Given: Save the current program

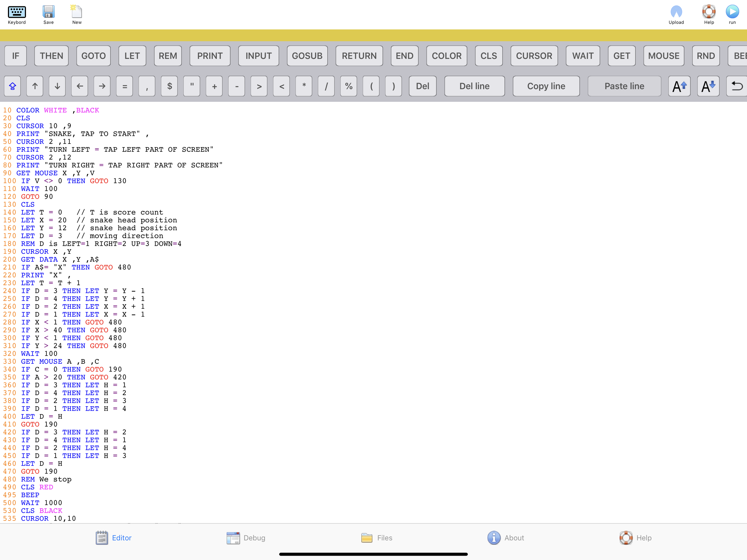Looking at the screenshot, I should pyautogui.click(x=49, y=13).
